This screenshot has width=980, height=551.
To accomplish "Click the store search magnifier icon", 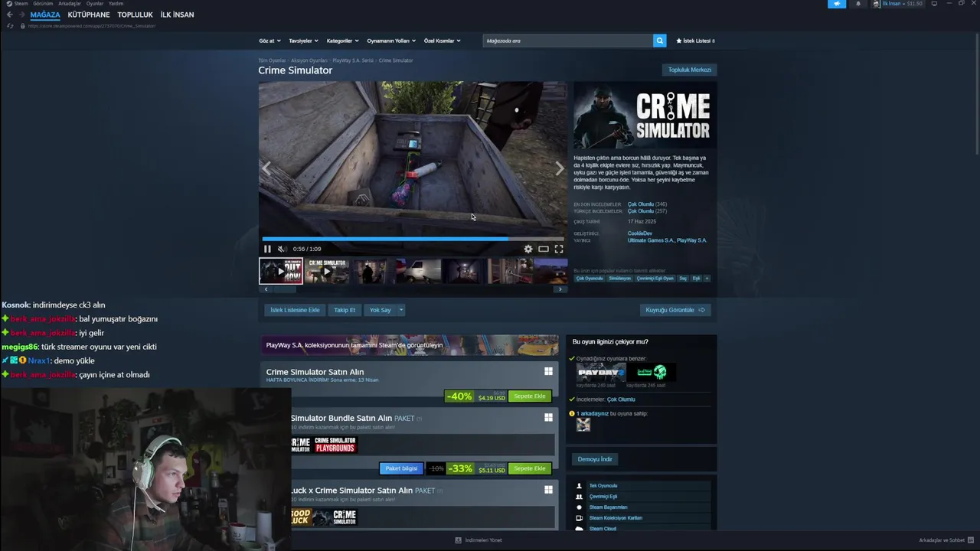I will pyautogui.click(x=659, y=41).
